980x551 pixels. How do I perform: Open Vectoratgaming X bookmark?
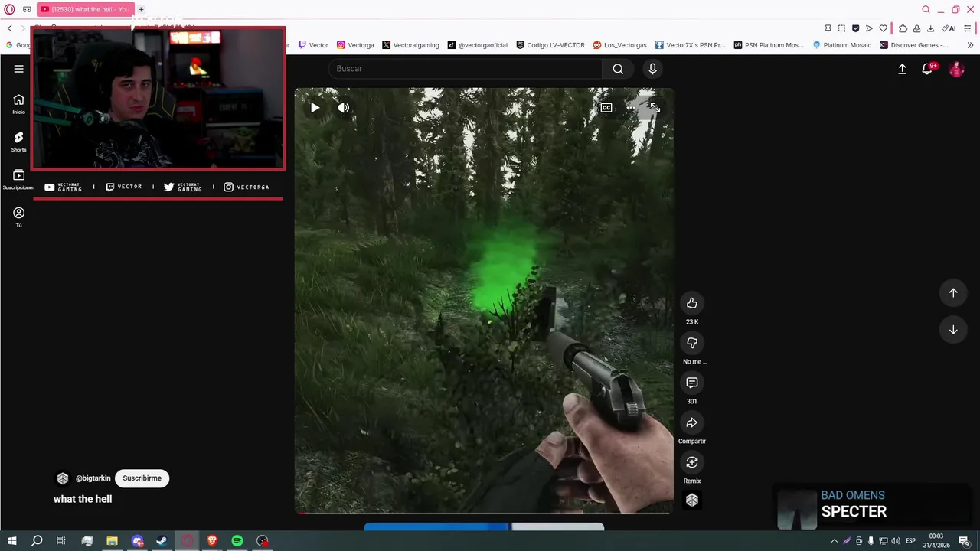click(410, 45)
